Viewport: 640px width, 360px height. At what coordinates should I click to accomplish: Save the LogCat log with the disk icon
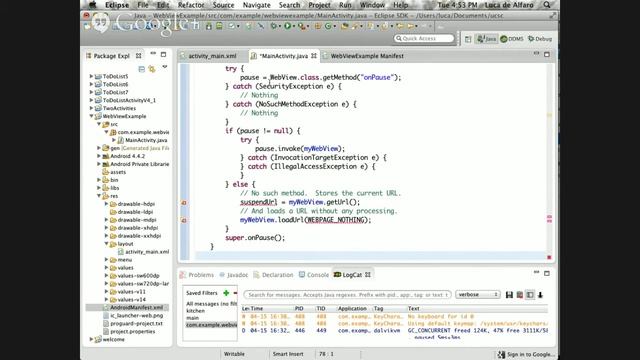tap(509, 295)
